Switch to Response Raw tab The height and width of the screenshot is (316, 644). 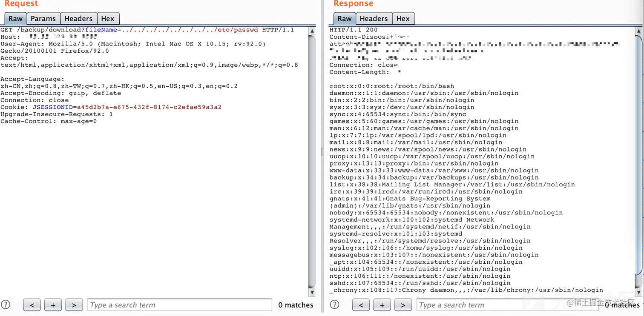345,19
